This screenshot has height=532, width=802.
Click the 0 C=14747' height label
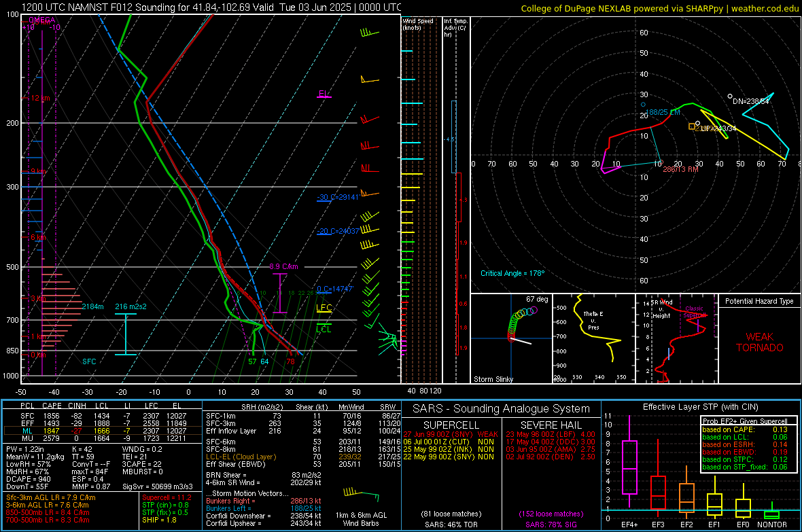click(335, 289)
